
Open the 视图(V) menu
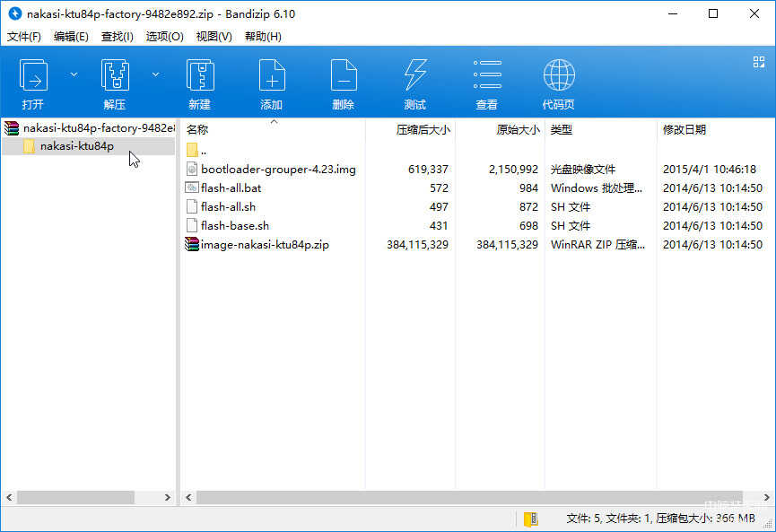point(214,37)
